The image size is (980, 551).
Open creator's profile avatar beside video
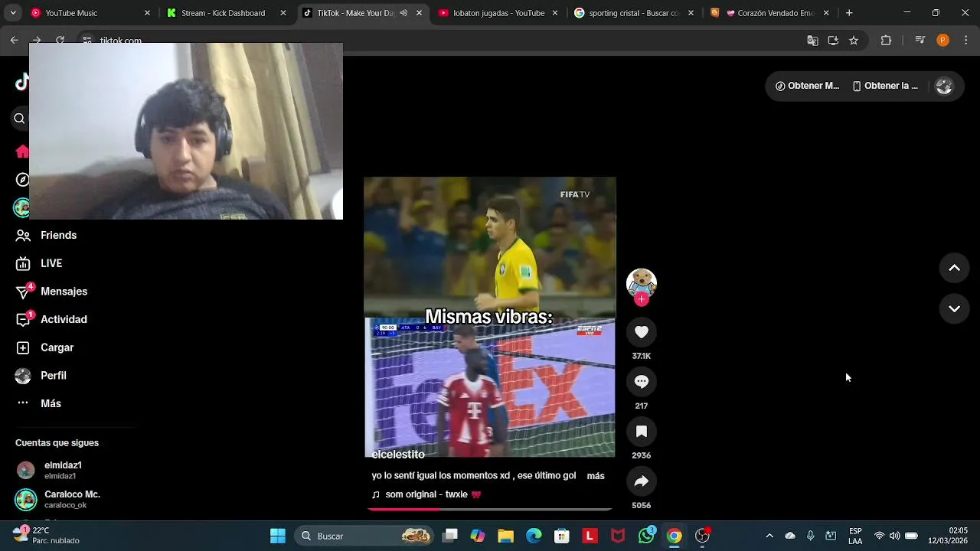pyautogui.click(x=642, y=283)
